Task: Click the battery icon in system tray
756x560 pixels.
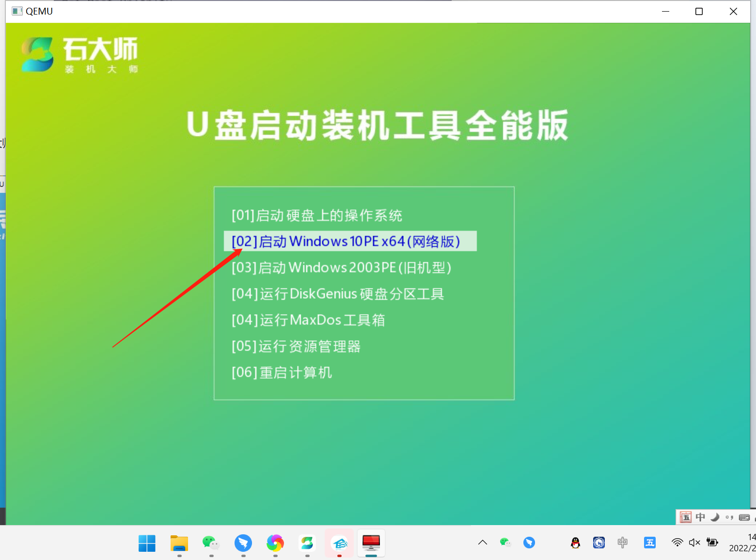Action: point(712,543)
